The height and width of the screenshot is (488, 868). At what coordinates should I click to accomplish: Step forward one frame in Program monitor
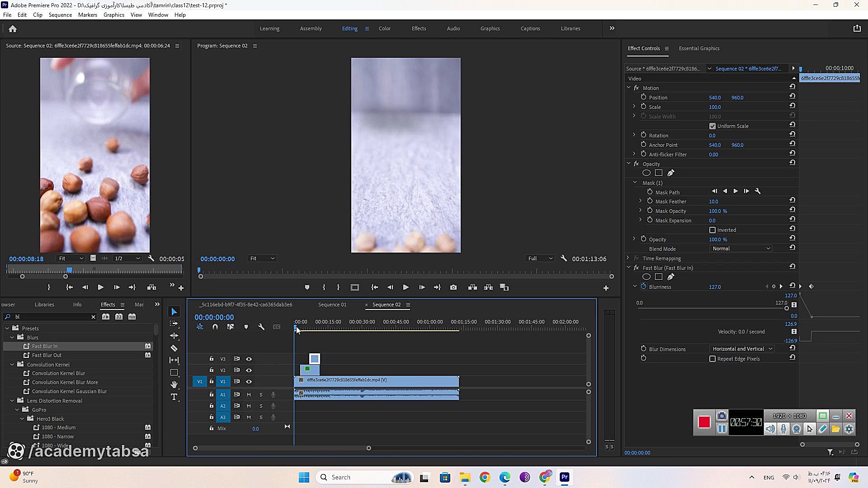click(x=422, y=287)
